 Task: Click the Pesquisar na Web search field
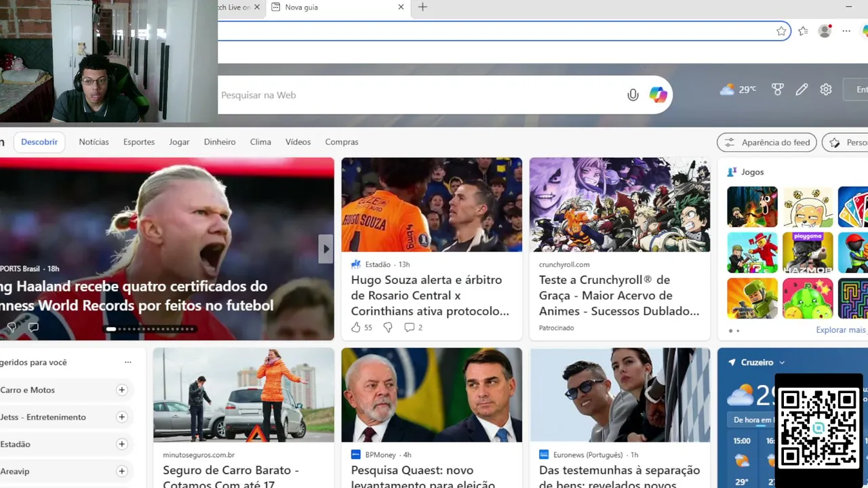point(420,95)
